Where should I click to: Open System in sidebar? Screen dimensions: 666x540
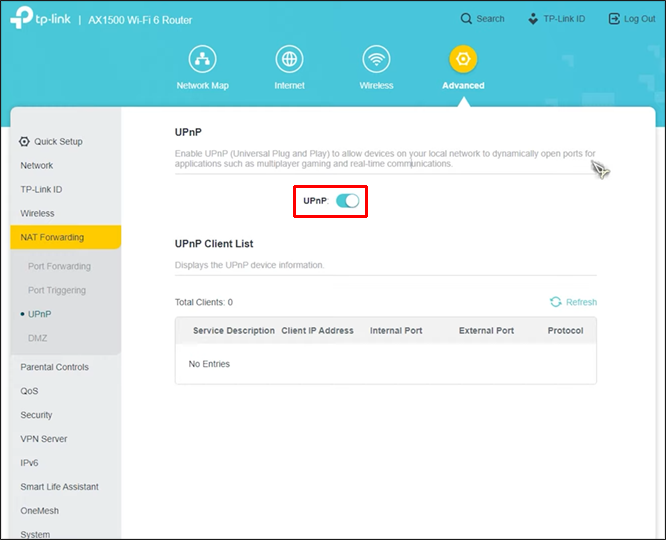pyautogui.click(x=35, y=534)
